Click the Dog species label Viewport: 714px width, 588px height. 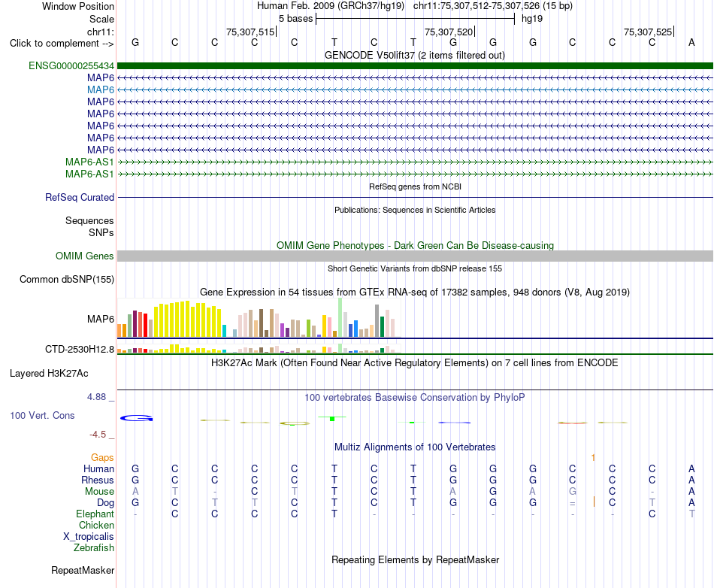[105, 503]
